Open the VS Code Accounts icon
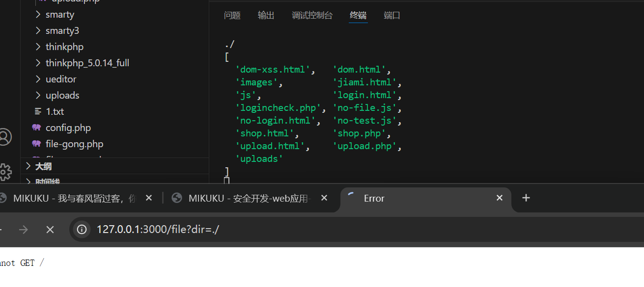Image resolution: width=644 pixels, height=287 pixels. tap(4, 137)
